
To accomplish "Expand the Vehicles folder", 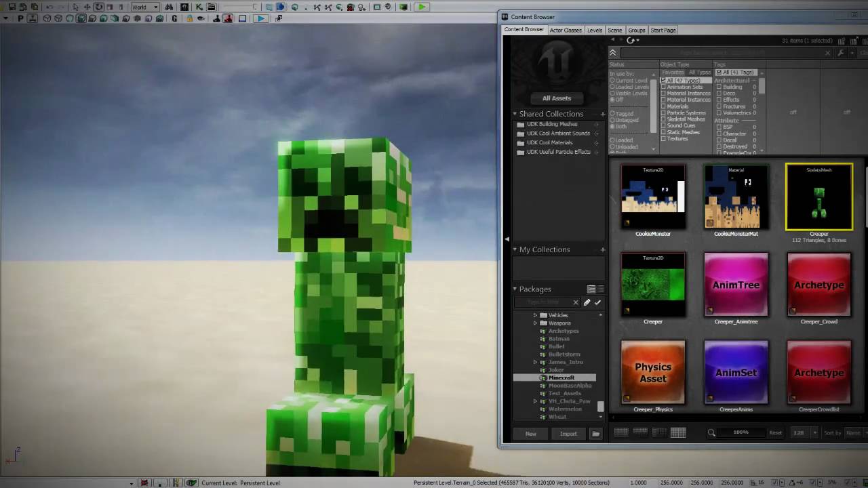I will point(535,315).
